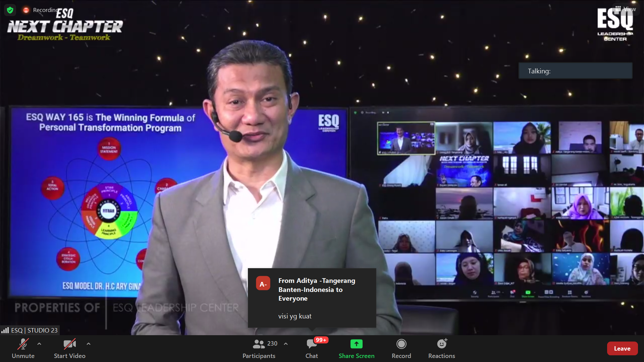The width and height of the screenshot is (644, 362).
Task: Click the Share Screen label
Action: point(356,356)
